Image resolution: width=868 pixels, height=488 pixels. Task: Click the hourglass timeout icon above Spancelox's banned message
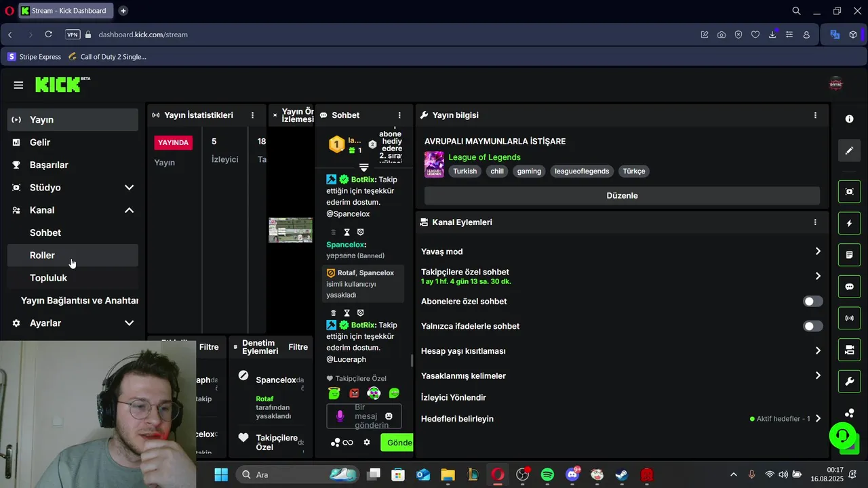coord(347,232)
